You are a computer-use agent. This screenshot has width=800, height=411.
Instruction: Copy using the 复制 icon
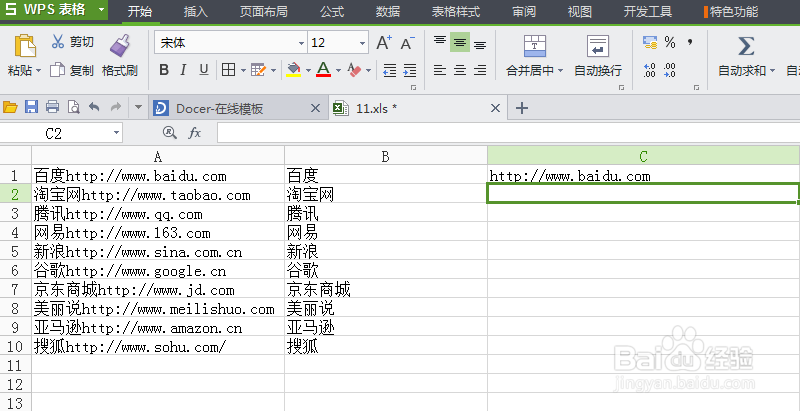(x=58, y=70)
